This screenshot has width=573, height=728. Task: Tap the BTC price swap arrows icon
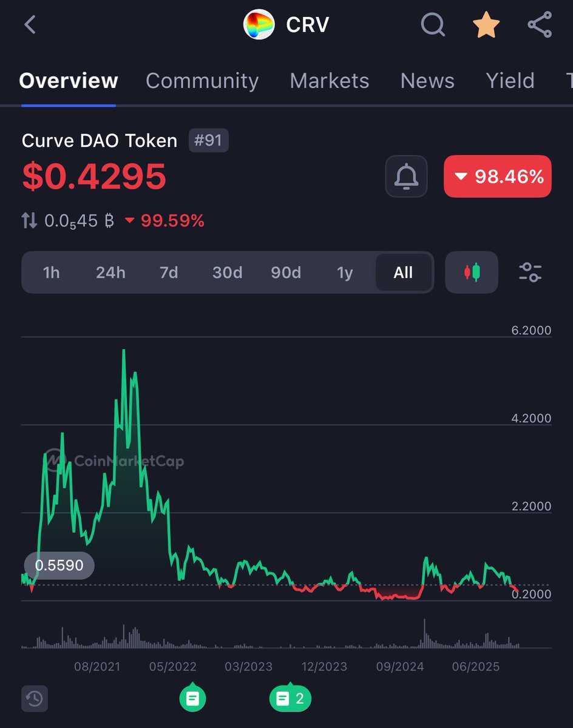29,221
